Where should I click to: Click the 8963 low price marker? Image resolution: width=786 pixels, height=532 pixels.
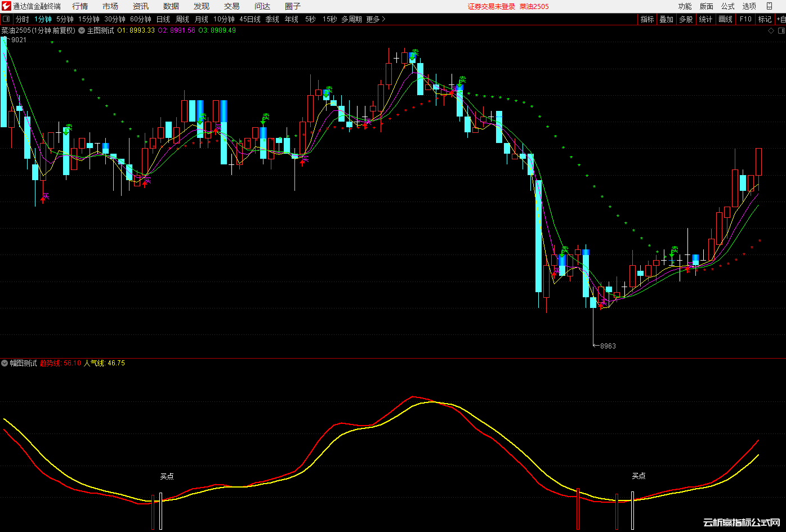(607, 346)
